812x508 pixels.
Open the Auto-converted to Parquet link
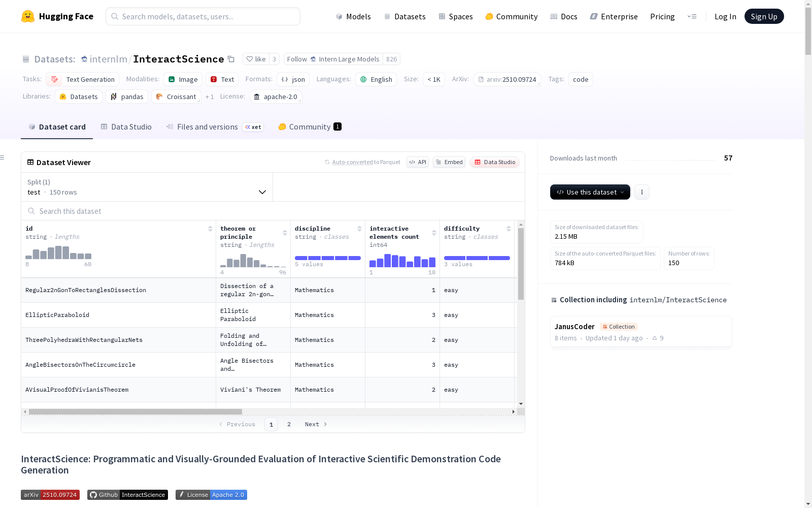pos(362,162)
